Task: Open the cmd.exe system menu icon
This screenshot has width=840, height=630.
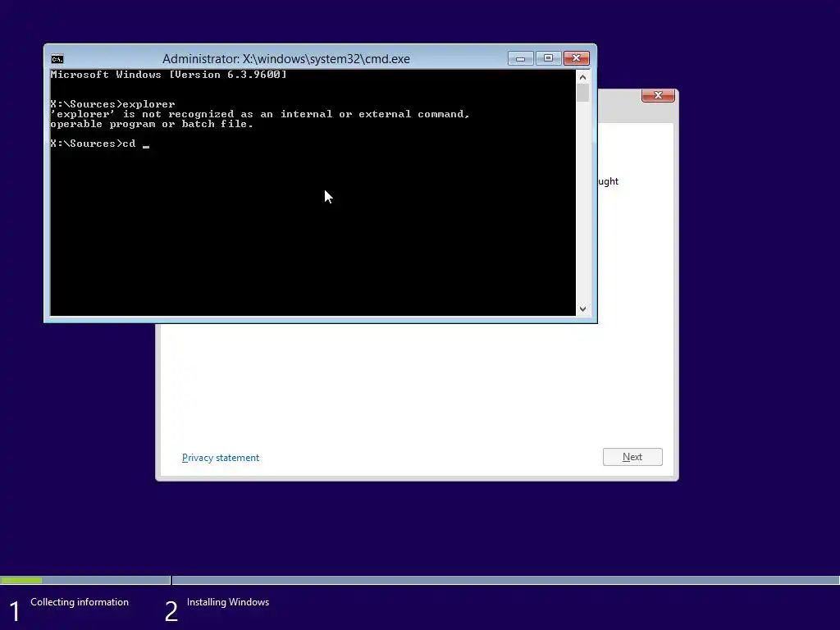Action: (x=57, y=59)
